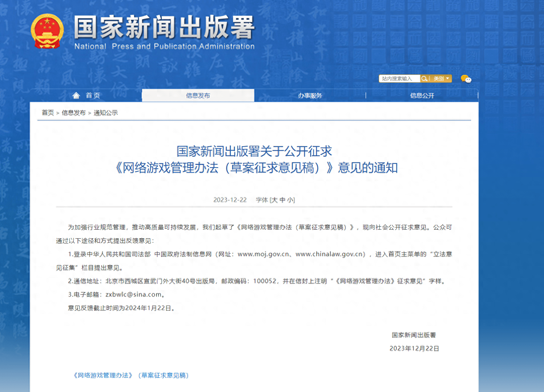Click the zxbwlc@sina.com email address
544x392 pixels.
(x=133, y=294)
